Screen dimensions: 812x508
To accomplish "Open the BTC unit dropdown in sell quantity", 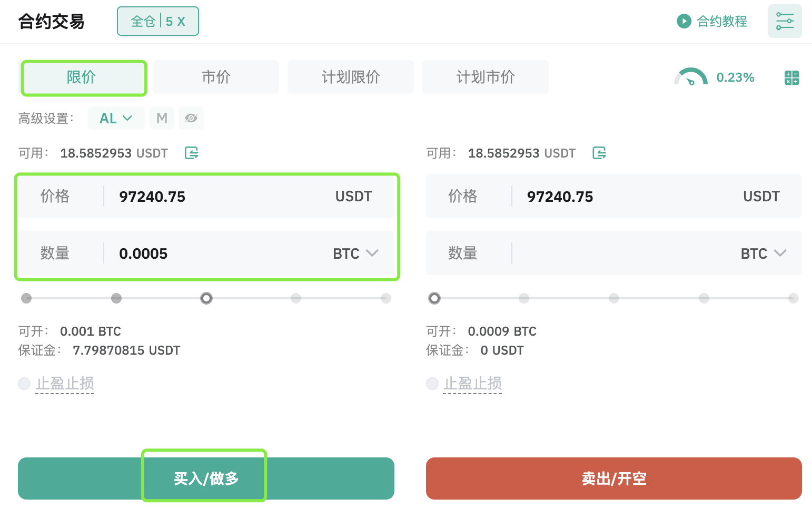I will [x=764, y=253].
